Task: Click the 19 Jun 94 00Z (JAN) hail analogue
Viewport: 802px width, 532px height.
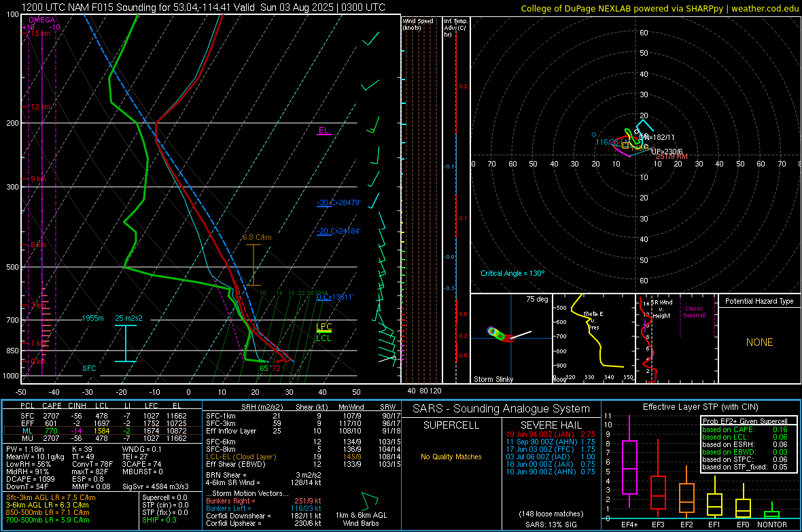Action: tap(551, 434)
